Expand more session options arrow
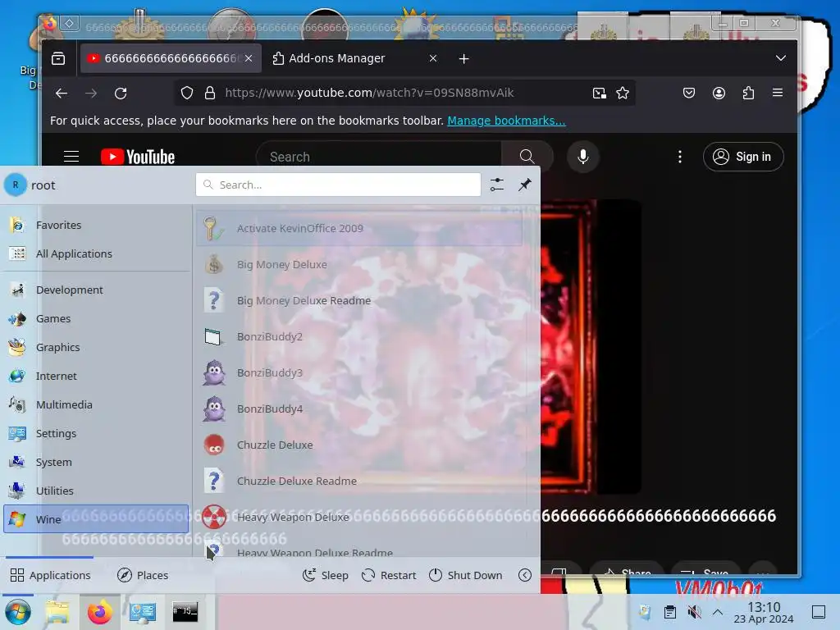Screen dimensions: 840x630 [x=525, y=575]
